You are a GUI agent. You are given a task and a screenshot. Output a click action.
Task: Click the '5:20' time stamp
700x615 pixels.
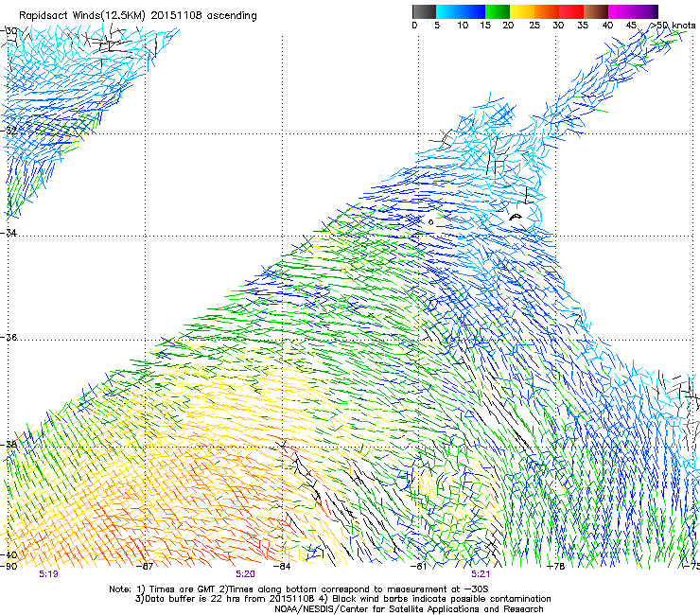click(246, 574)
